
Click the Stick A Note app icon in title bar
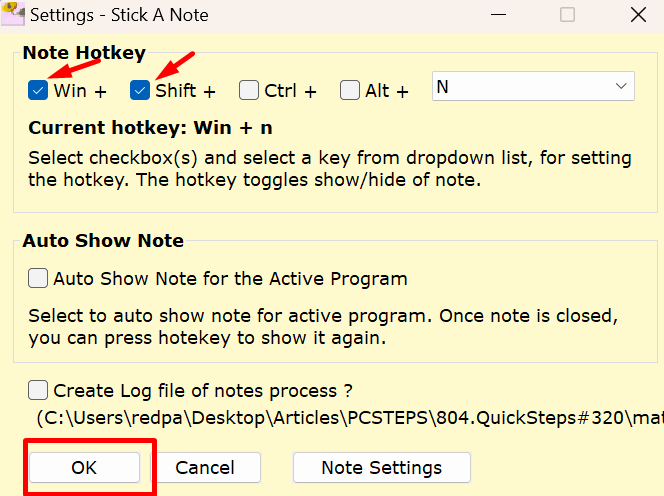[x=13, y=14]
